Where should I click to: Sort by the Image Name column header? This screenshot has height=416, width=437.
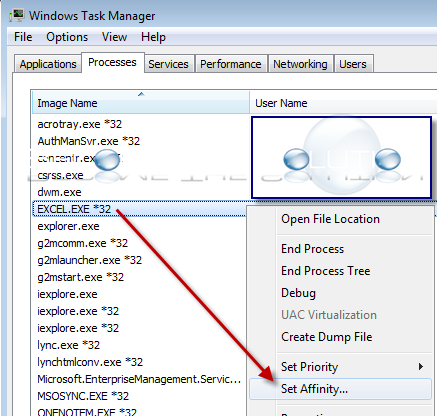point(140,103)
